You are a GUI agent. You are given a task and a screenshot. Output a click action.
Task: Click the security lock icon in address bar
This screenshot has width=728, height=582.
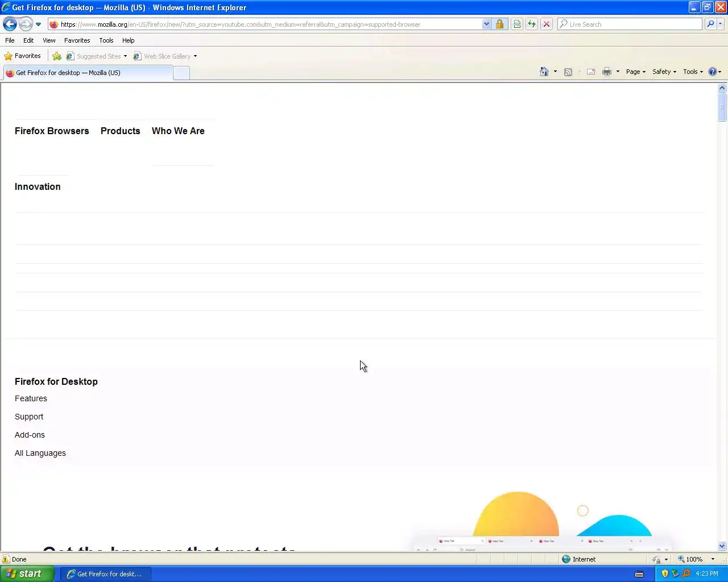tap(499, 24)
